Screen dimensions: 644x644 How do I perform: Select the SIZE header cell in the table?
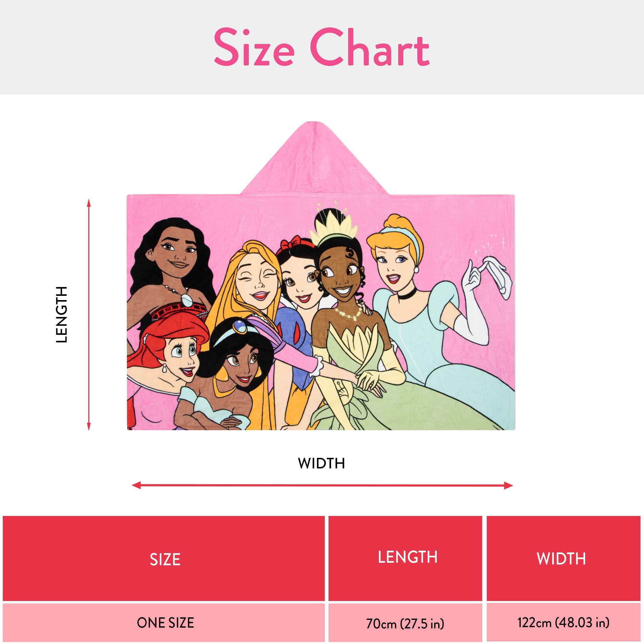[x=165, y=559]
